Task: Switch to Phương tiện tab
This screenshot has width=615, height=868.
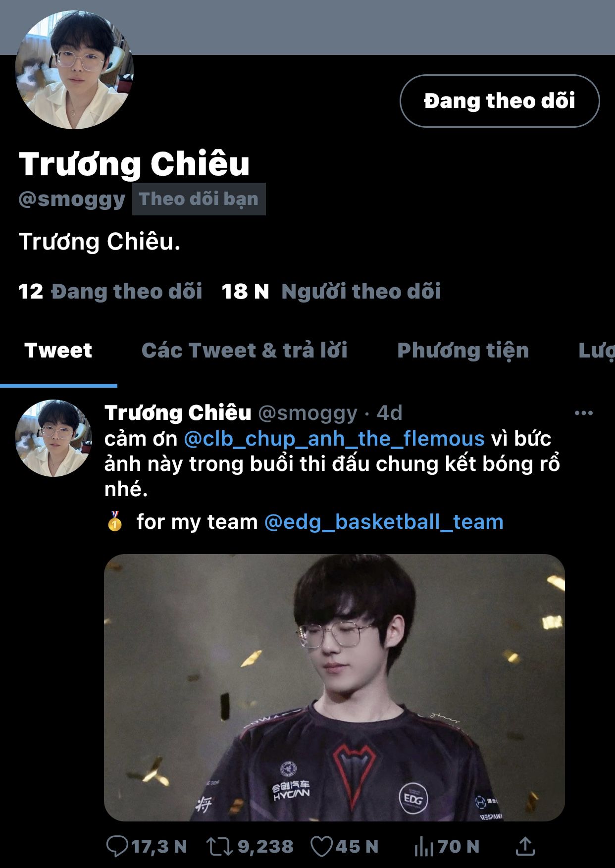Action: (x=463, y=351)
